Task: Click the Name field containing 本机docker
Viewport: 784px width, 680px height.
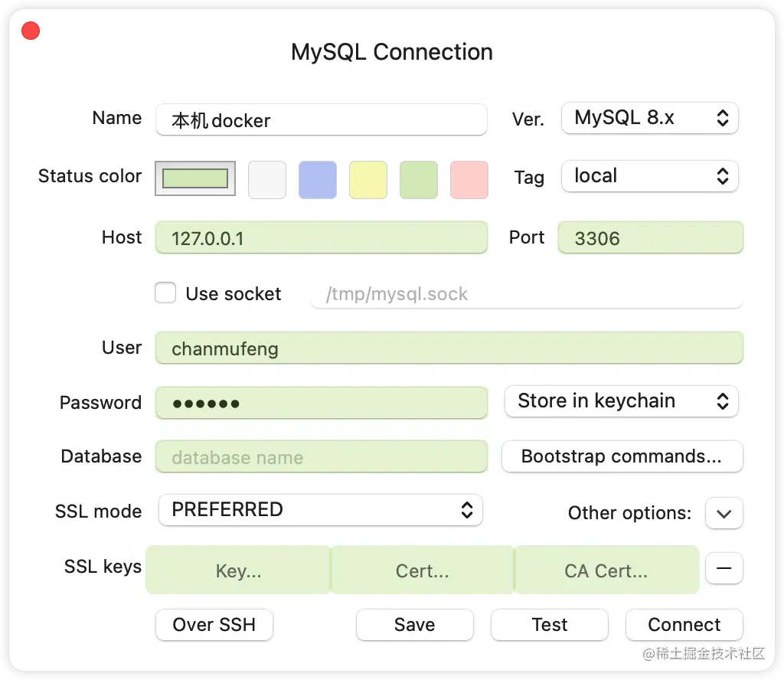Action: pos(322,119)
